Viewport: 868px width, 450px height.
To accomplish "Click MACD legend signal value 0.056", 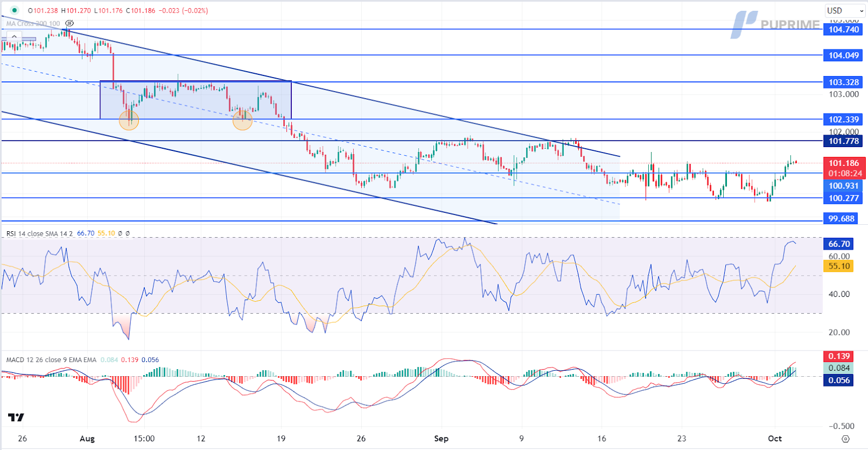I will coord(150,360).
